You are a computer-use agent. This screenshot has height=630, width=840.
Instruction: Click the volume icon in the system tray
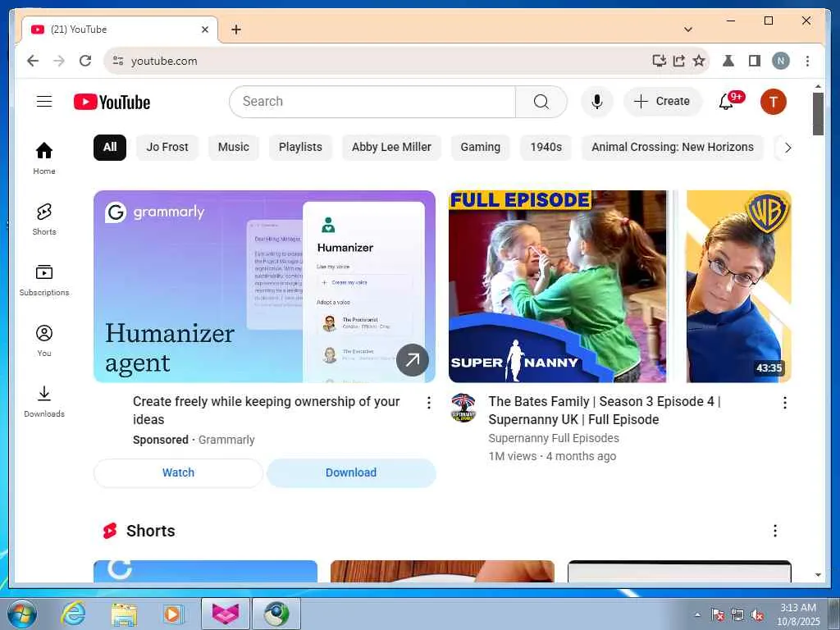tap(756, 615)
